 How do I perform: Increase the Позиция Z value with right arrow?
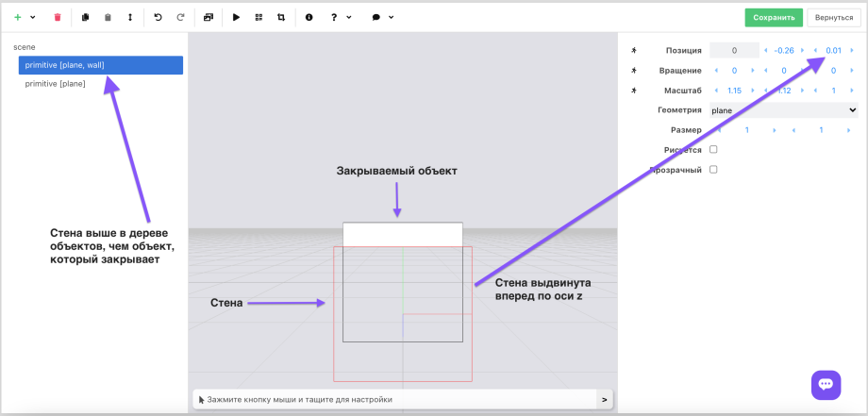tap(852, 50)
